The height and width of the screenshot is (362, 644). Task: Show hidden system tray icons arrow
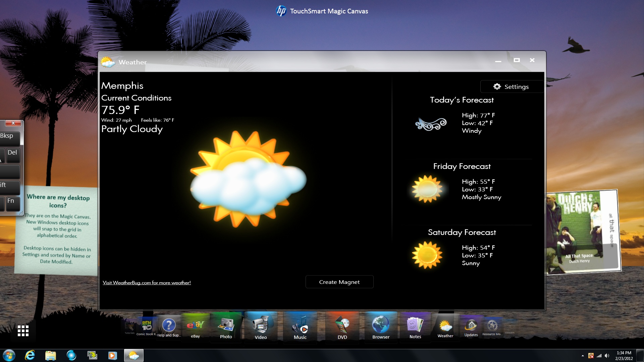coord(583,356)
